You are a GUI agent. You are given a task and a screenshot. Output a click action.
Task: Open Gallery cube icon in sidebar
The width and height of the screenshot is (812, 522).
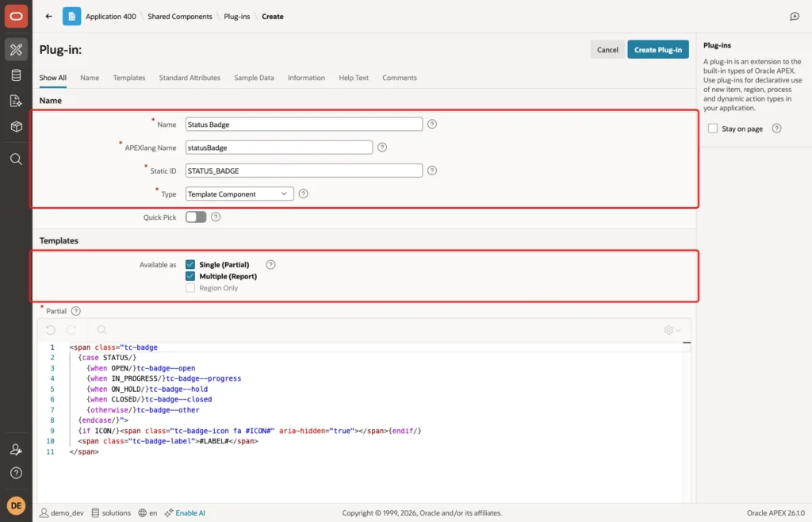pyautogui.click(x=16, y=126)
